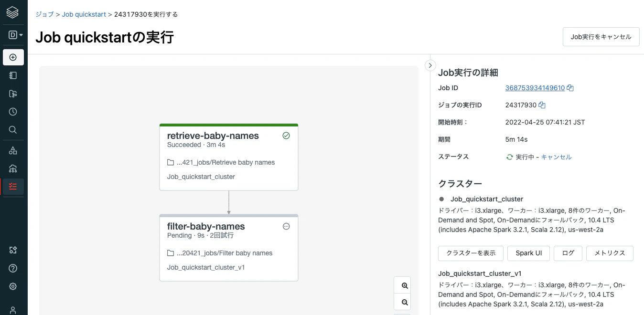The height and width of the screenshot is (315, 644).
Task: Select the retrieve-baby-names task node
Action: 229,157
